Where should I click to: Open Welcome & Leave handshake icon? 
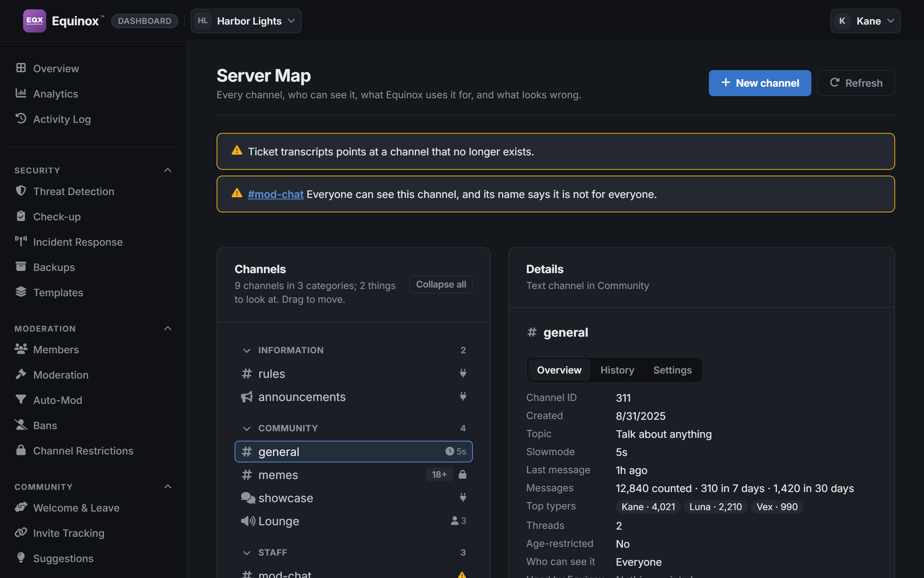21,507
